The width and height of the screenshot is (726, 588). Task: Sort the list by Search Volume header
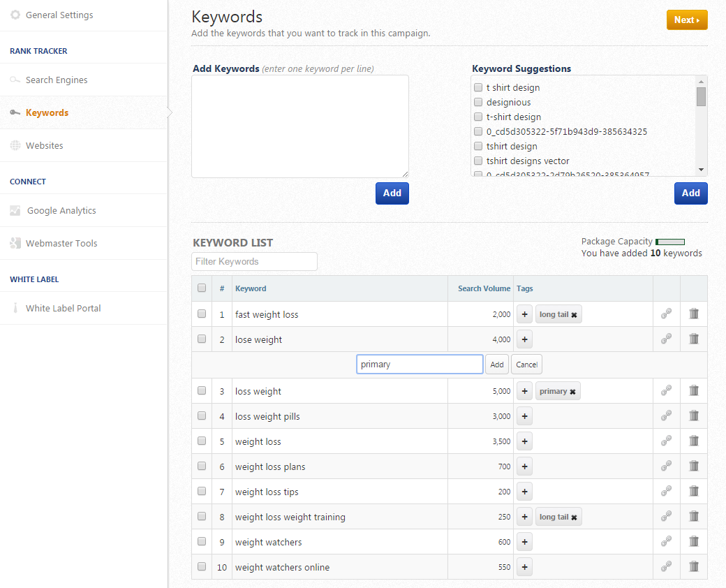(x=483, y=288)
